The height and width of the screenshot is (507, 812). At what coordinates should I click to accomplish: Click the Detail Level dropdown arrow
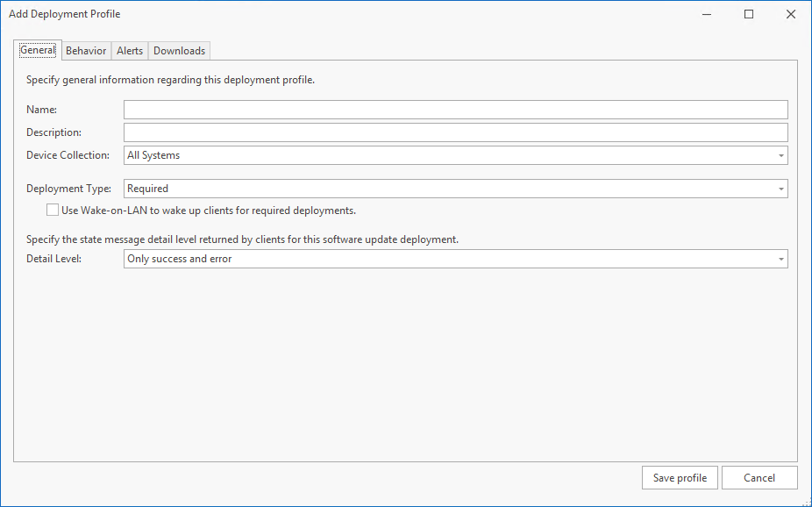click(x=780, y=260)
